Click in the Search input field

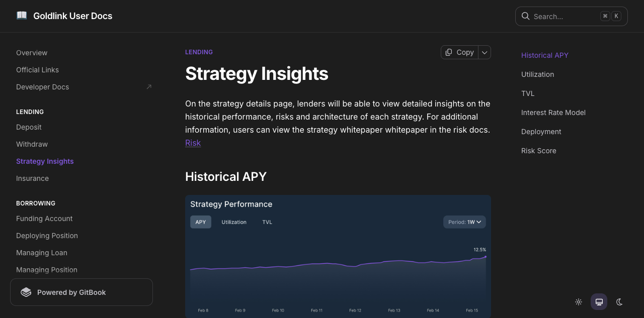pyautogui.click(x=563, y=16)
